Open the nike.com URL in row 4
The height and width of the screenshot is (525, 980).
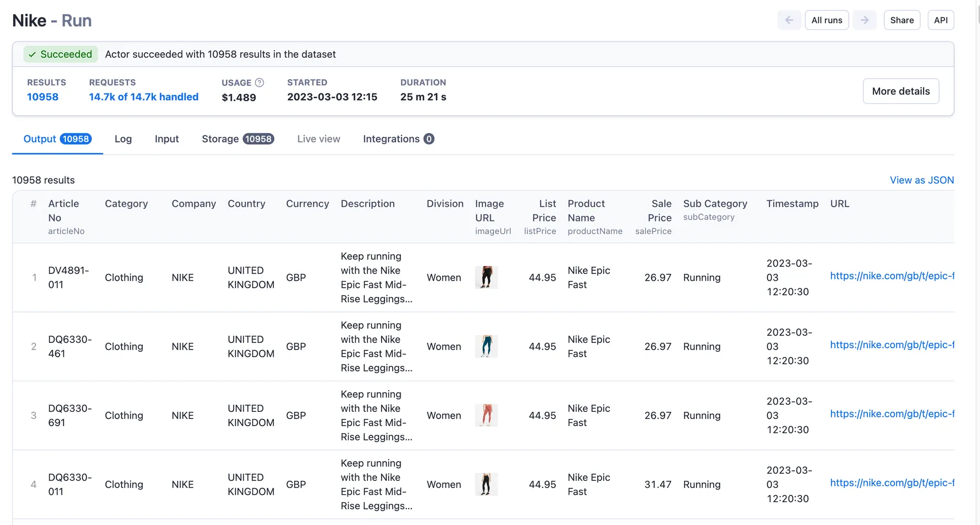pos(892,484)
